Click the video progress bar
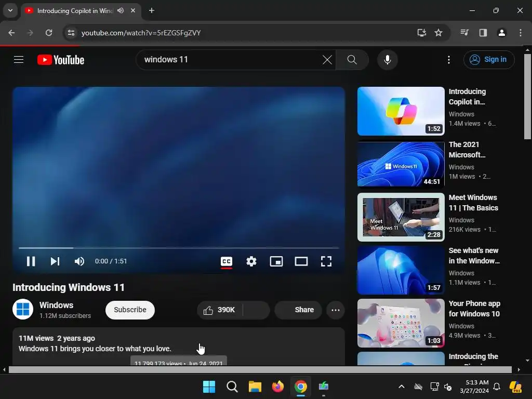Viewport: 532px width, 399px height. 179,248
